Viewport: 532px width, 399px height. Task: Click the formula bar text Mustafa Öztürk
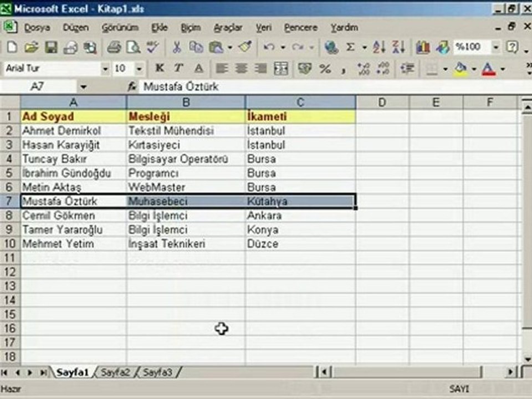[181, 87]
